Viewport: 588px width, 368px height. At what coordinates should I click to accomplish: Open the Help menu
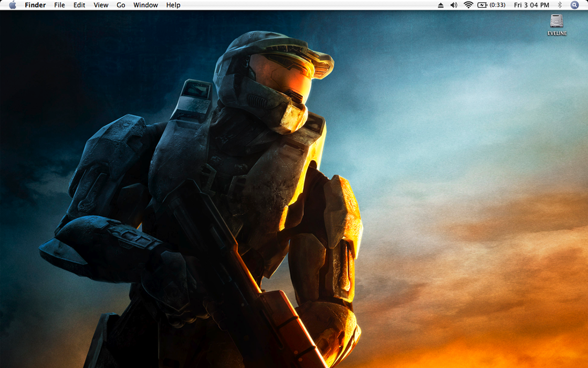[x=173, y=5]
